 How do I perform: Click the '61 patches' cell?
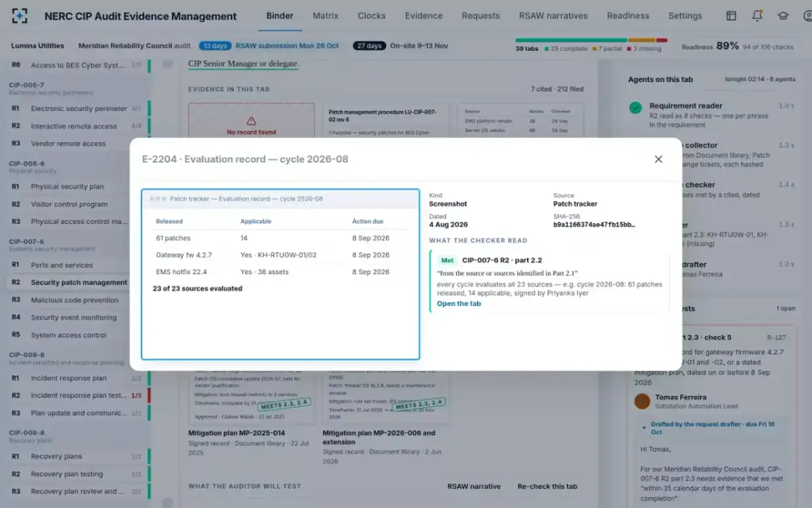tap(173, 238)
